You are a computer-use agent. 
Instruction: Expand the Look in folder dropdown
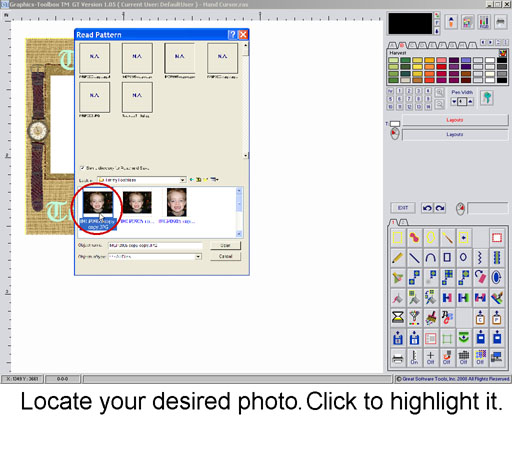click(x=183, y=180)
